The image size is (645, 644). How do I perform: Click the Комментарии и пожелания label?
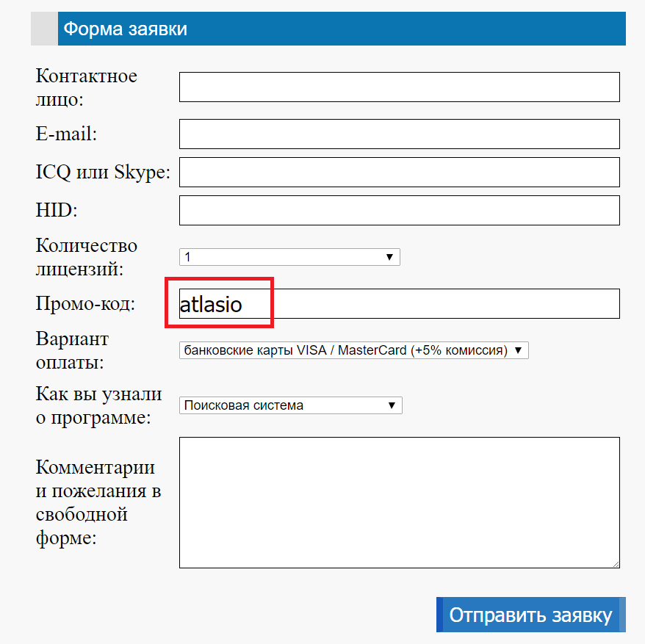(98, 502)
